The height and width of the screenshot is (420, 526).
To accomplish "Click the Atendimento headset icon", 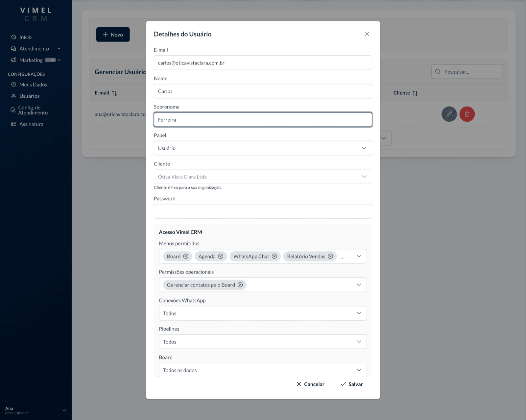I will pyautogui.click(x=13, y=48).
